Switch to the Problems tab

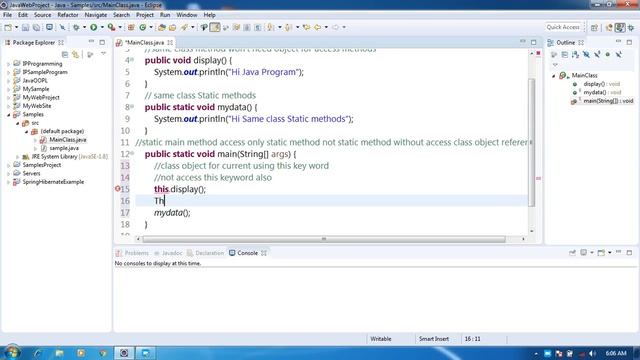tap(132, 253)
